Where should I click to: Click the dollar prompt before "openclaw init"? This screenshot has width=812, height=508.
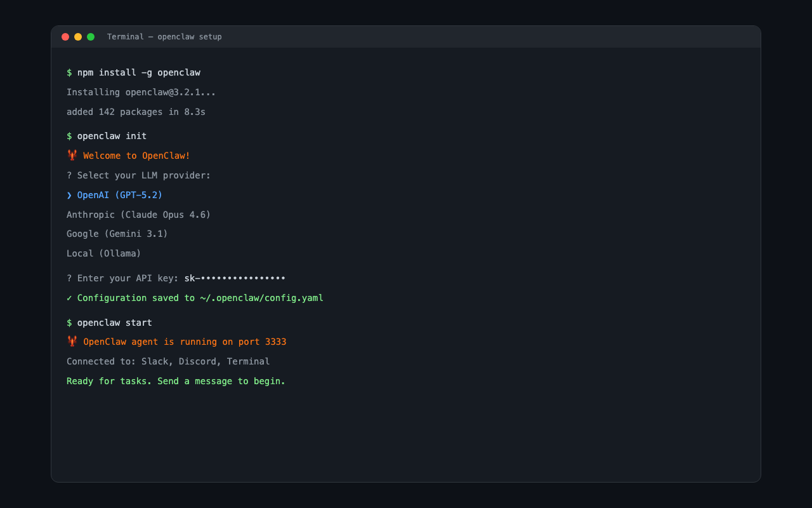click(69, 136)
